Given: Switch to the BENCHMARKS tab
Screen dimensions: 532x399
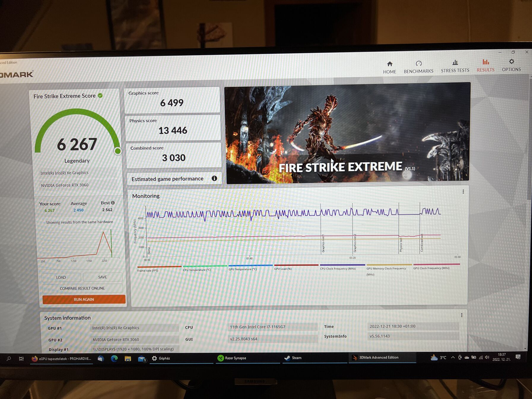Looking at the screenshot, I should (x=418, y=67).
